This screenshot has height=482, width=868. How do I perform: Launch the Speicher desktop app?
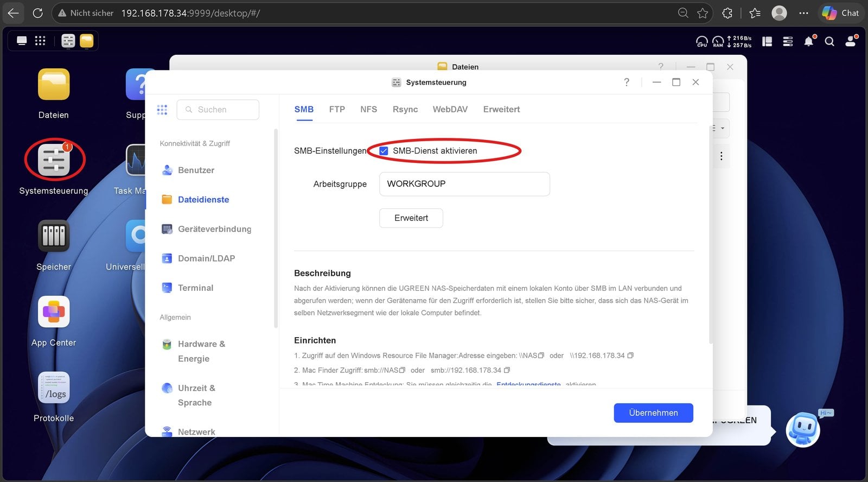click(x=54, y=236)
